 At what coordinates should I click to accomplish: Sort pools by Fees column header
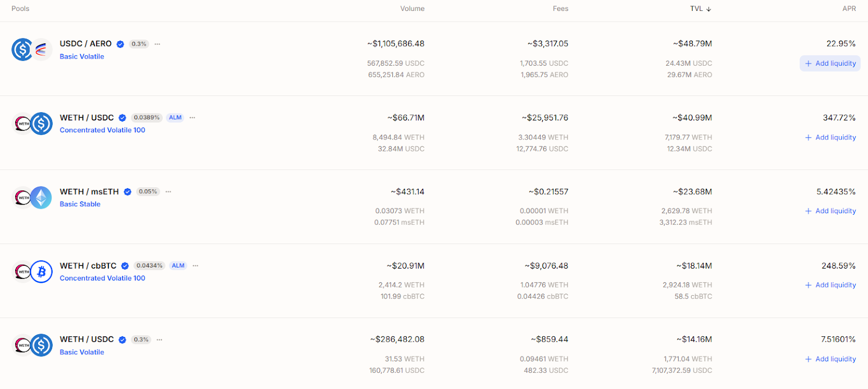(x=560, y=9)
